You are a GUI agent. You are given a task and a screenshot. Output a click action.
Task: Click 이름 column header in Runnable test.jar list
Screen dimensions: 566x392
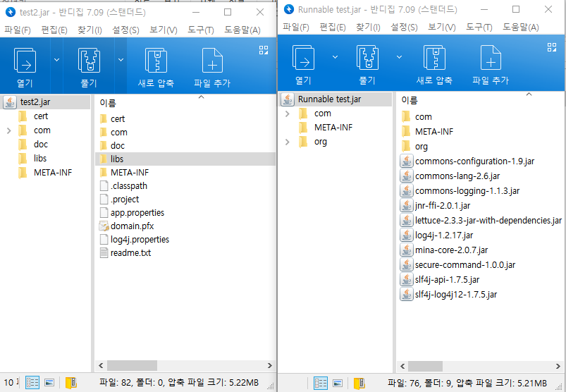pyautogui.click(x=410, y=100)
